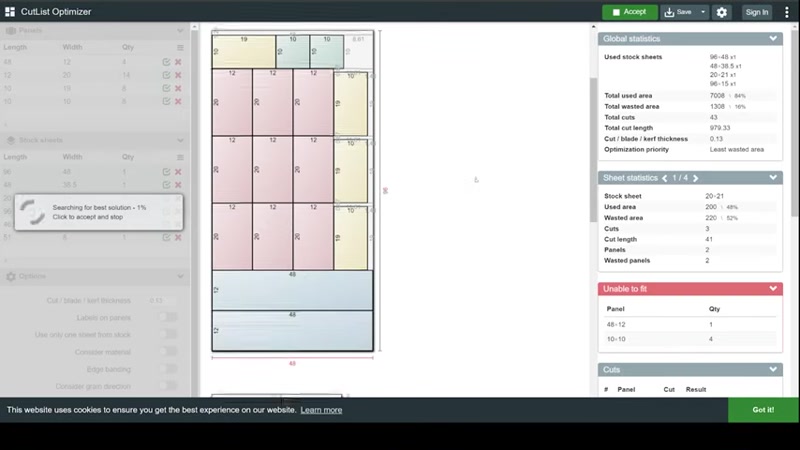Collapse the Panels section chevron
This screenshot has height=450, width=800.
(180, 31)
